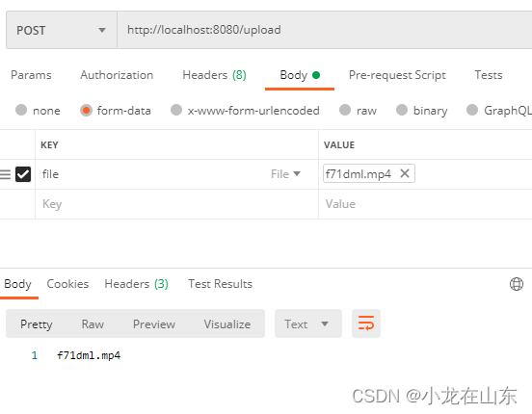Image resolution: width=532 pixels, height=414 pixels.
Task: Click the request URL field
Action: (x=325, y=30)
